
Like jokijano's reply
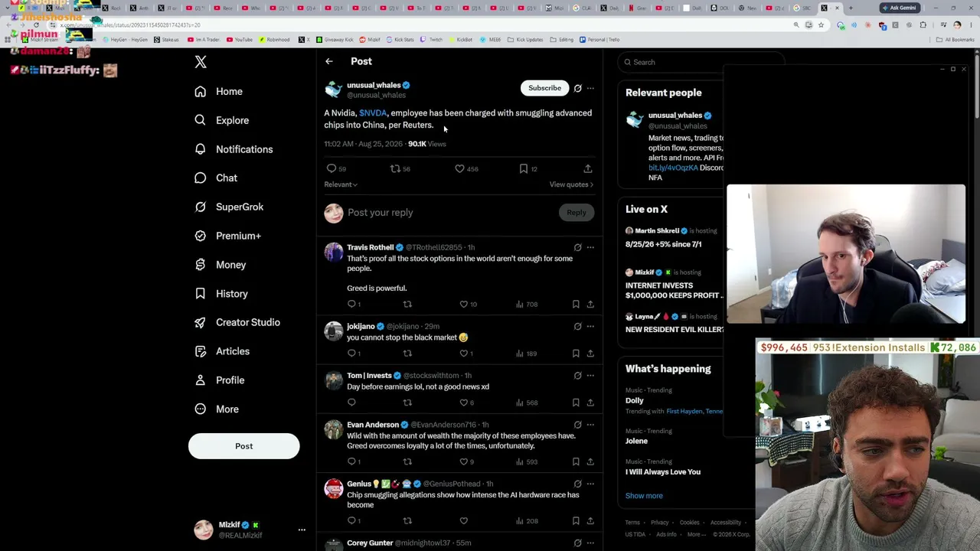[463, 354]
